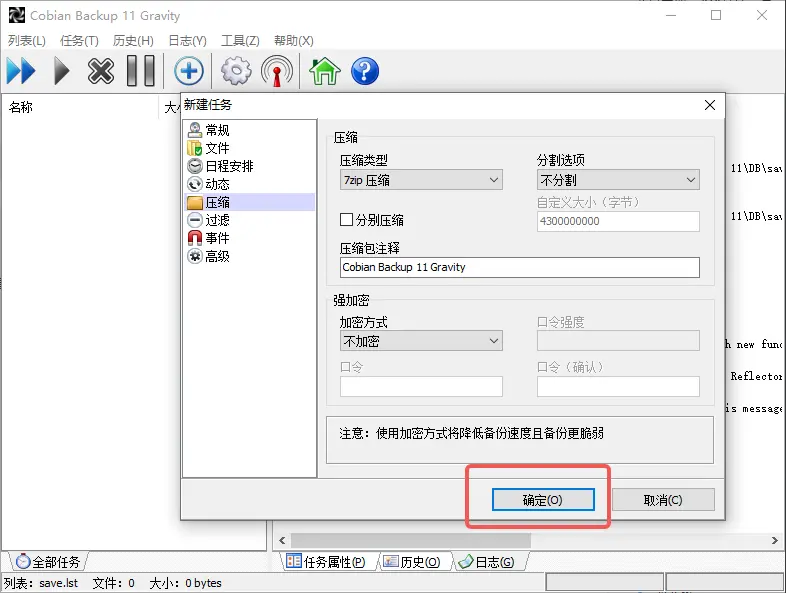
Task: Select the 文件 page in task tree
Action: 217,148
